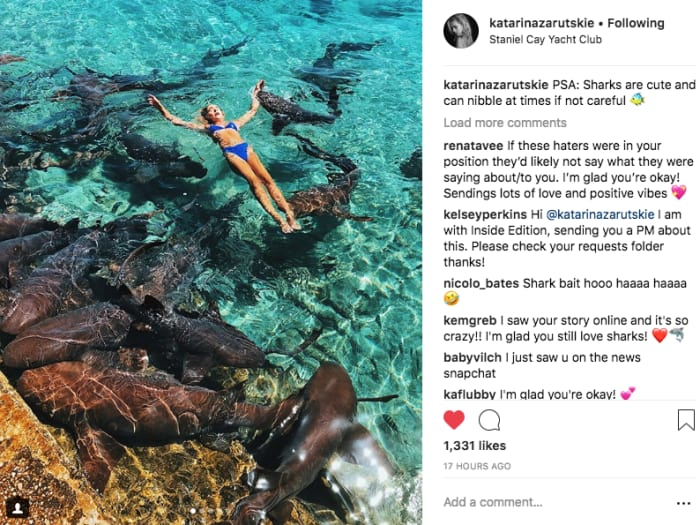Open Staniel Cay Yacht Club location
This screenshot has width=696, height=525.
[545, 39]
